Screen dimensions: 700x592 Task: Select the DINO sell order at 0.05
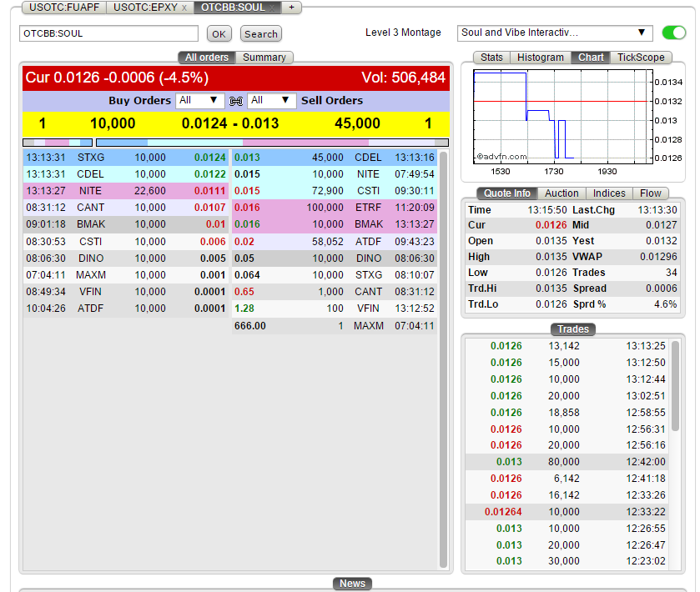[335, 258]
